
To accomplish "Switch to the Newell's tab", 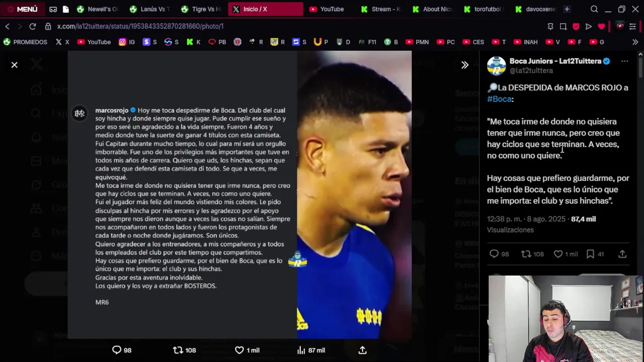I will (x=98, y=9).
